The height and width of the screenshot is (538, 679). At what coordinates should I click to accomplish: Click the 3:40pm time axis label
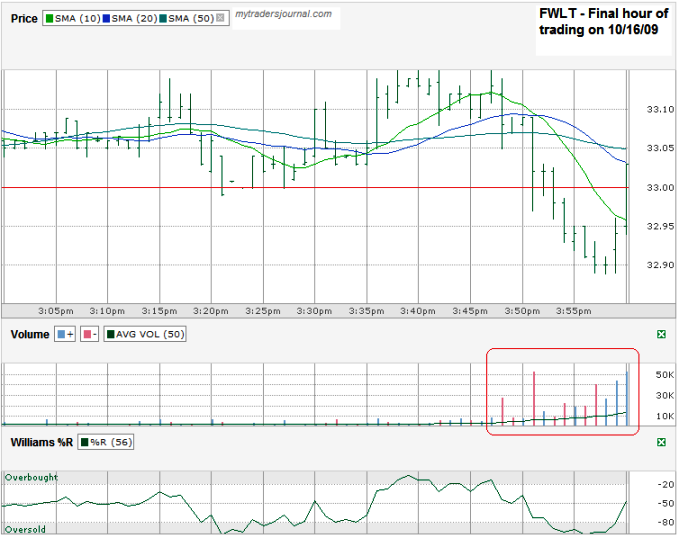[418, 311]
